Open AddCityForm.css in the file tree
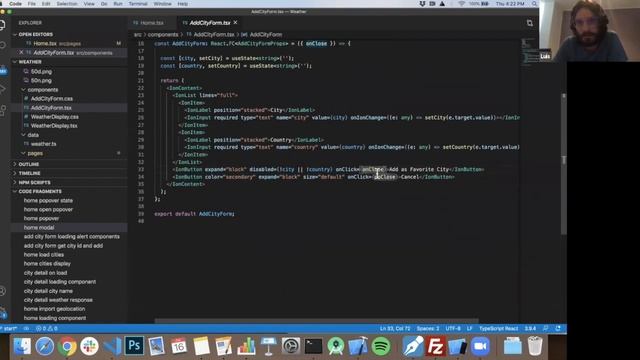This screenshot has width=640, height=360. click(51, 99)
